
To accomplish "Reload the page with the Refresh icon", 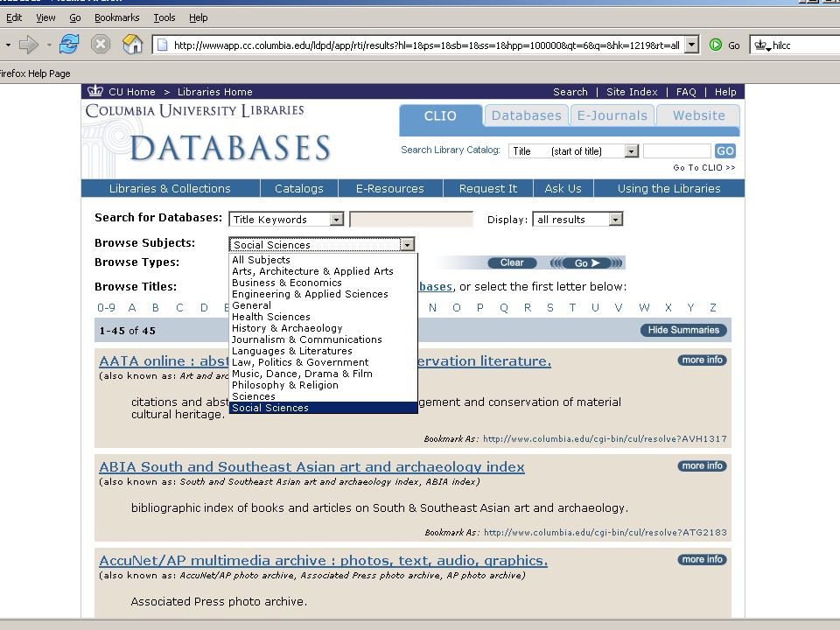I will pyautogui.click(x=69, y=44).
